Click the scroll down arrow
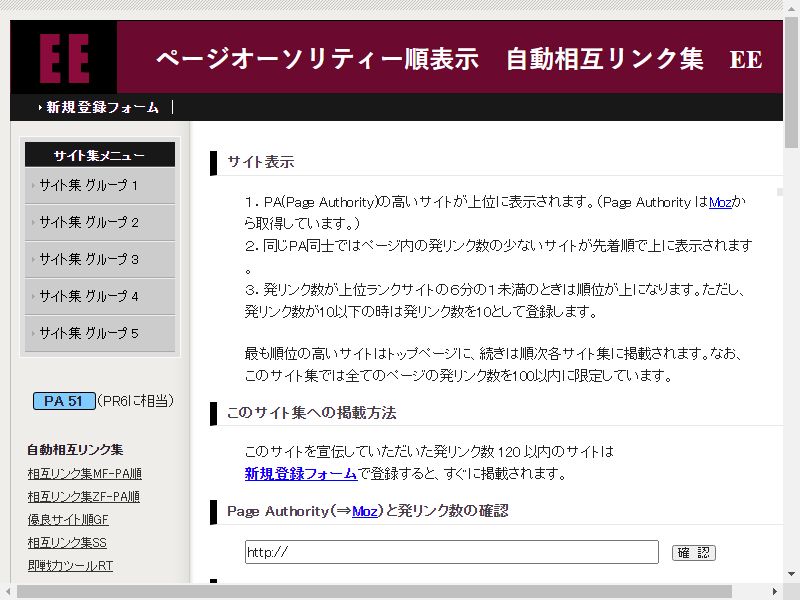 click(791, 574)
